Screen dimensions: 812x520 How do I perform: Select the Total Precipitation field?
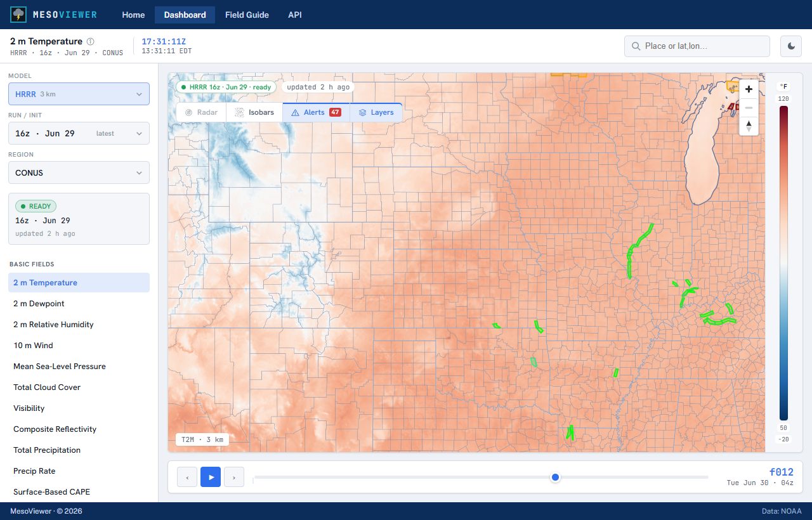pos(79,450)
